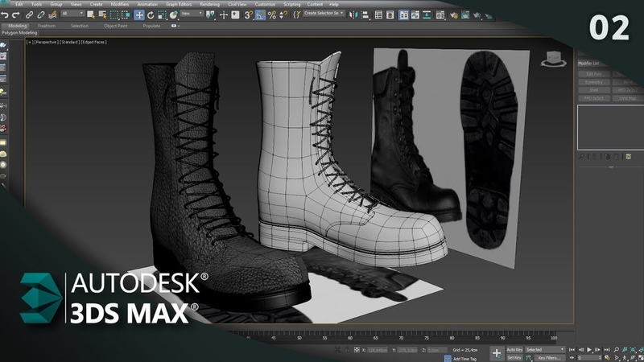The image size is (644, 362).
Task: Open the Modifier List dropdown
Action: coord(592,64)
